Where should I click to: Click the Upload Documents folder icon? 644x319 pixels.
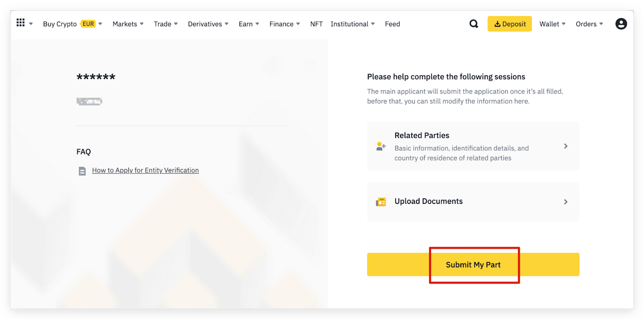(381, 202)
